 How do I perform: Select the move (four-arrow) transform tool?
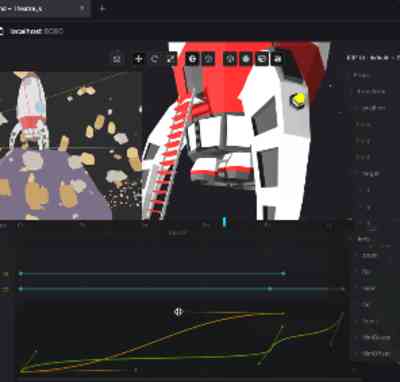click(138, 59)
